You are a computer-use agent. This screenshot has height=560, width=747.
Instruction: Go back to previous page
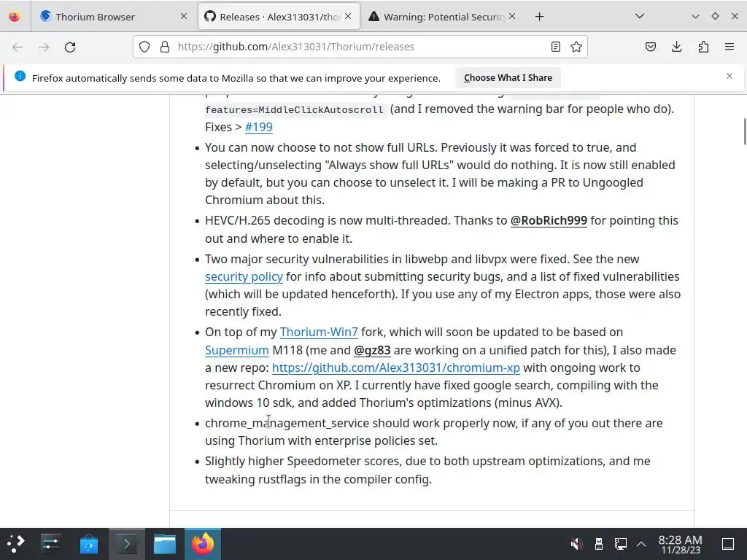(18, 47)
